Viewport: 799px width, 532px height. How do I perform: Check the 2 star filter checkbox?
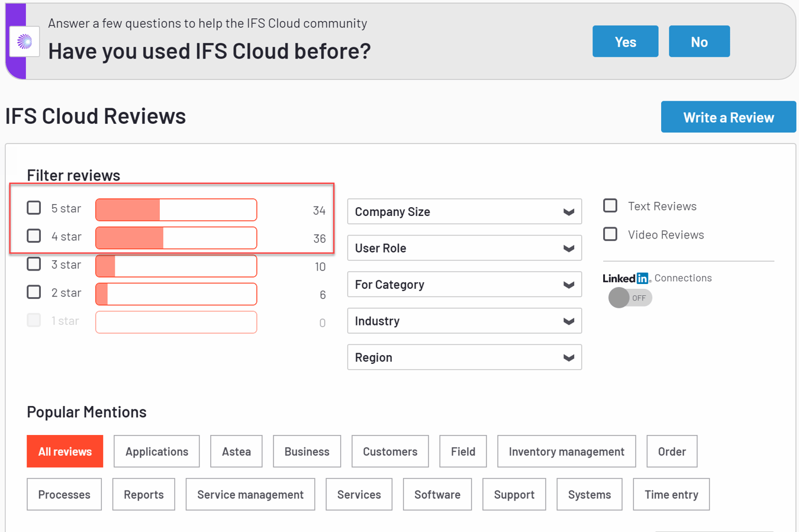pyautogui.click(x=34, y=292)
